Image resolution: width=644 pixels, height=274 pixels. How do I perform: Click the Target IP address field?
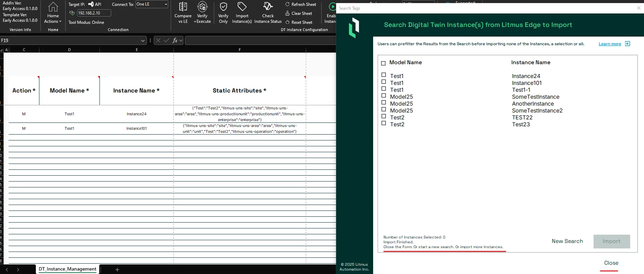point(94,13)
